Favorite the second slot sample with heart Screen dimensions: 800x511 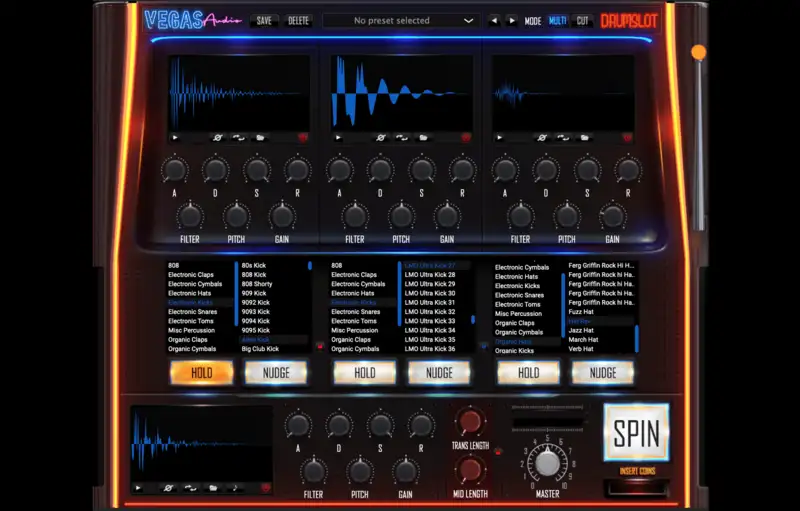466,138
